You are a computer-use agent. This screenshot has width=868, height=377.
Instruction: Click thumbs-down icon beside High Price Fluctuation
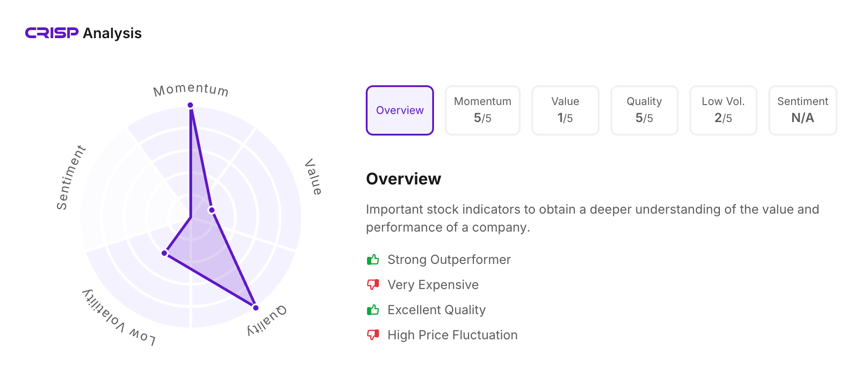[373, 335]
